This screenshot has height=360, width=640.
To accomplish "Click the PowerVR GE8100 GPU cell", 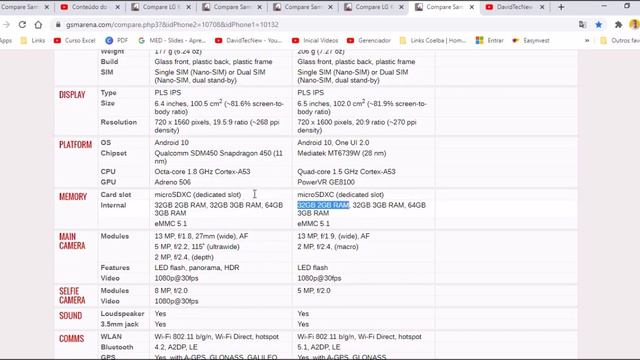I will pyautogui.click(x=326, y=182).
